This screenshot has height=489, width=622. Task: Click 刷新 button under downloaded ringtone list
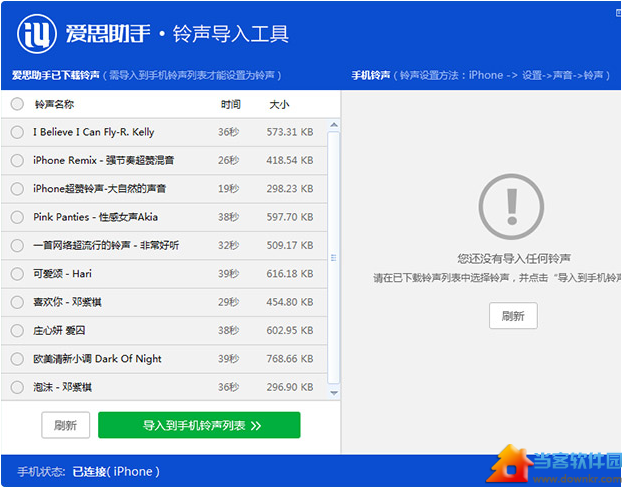65,425
